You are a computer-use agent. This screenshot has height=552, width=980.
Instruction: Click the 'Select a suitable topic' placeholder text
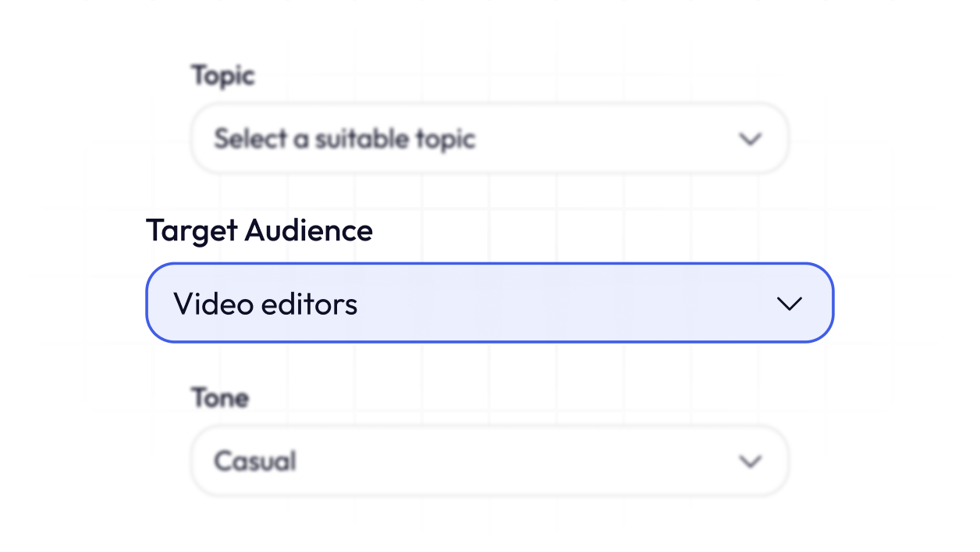(x=344, y=139)
